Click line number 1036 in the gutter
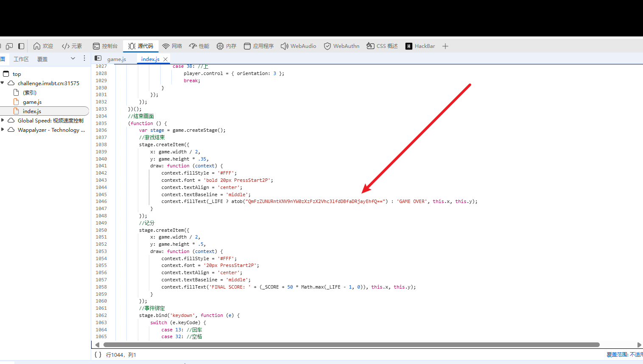 (101, 131)
